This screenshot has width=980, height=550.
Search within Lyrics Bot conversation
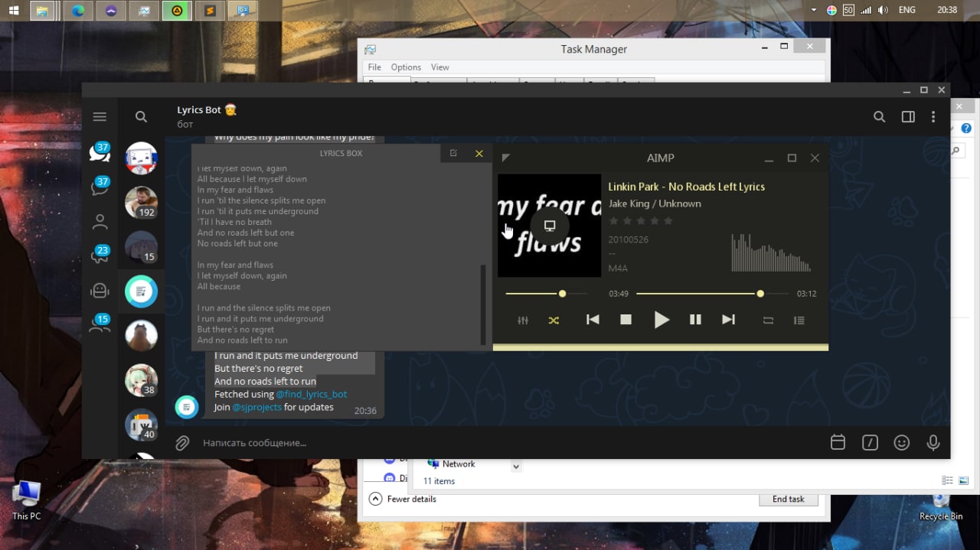tap(880, 117)
